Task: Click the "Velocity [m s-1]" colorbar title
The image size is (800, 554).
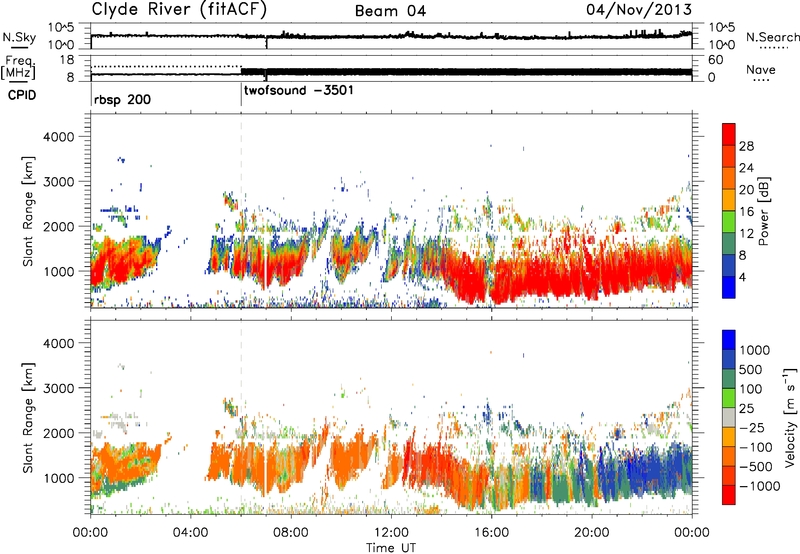Action: tap(791, 418)
